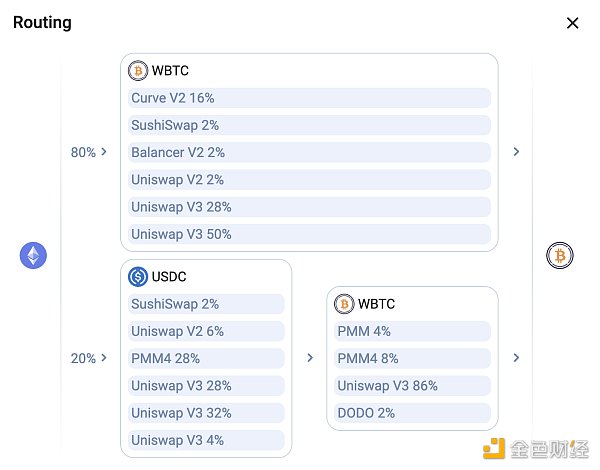Select the Uniswap V3 86% row
This screenshot has width=600, height=470.
click(x=412, y=386)
